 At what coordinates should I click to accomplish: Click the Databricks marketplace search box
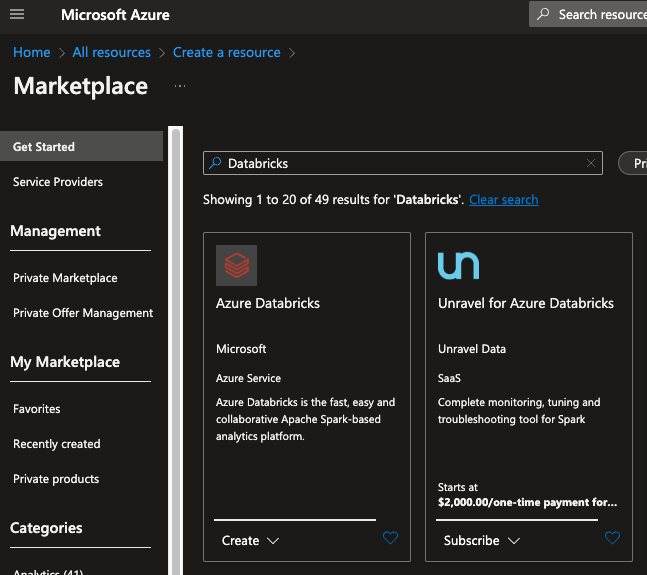click(403, 163)
